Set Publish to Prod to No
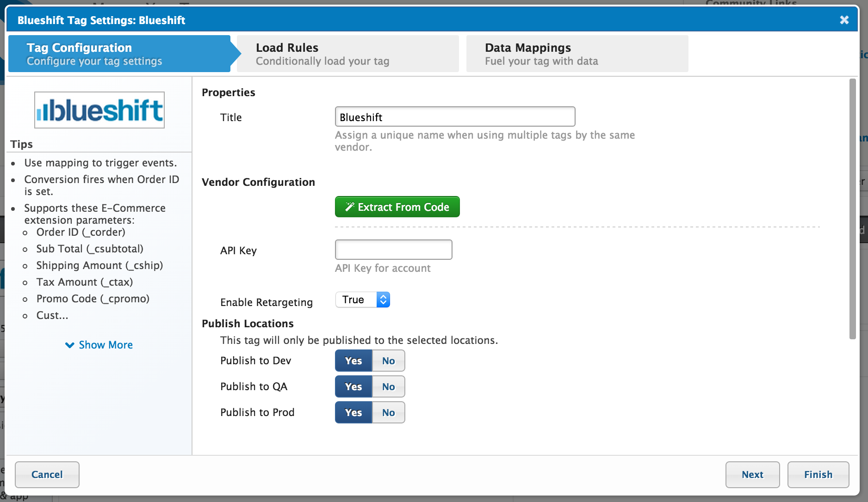Viewport: 868px width, 502px height. [x=389, y=412]
